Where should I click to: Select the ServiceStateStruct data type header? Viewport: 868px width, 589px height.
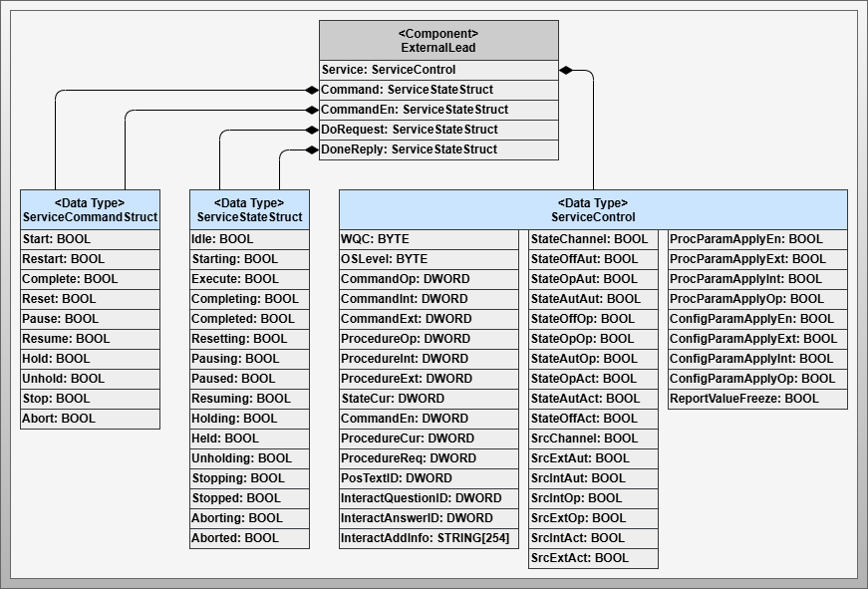click(249, 210)
